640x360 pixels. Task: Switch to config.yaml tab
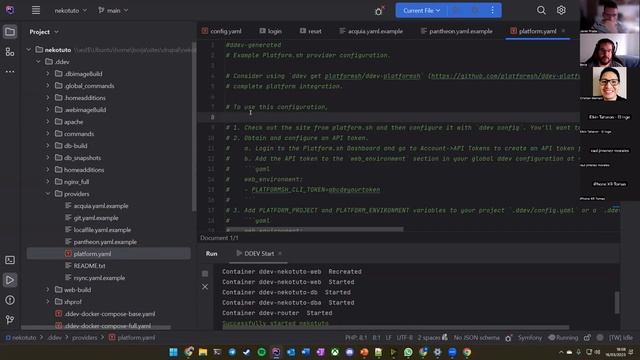[222, 31]
